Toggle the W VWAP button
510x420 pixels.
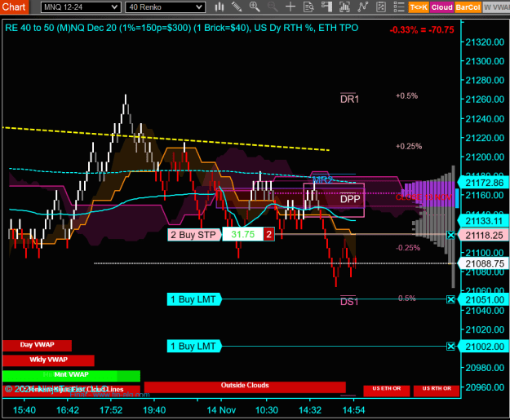point(496,7)
